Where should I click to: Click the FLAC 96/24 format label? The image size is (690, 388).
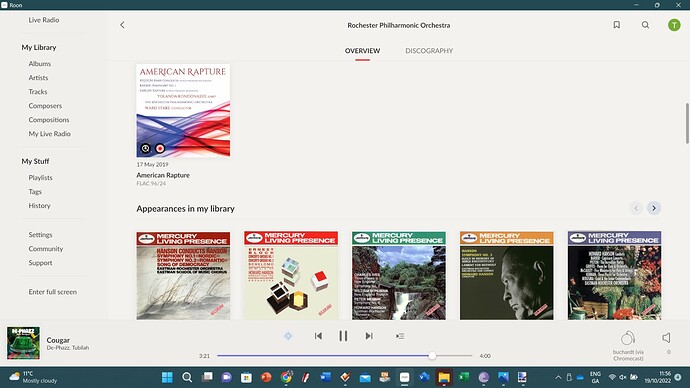point(151,183)
